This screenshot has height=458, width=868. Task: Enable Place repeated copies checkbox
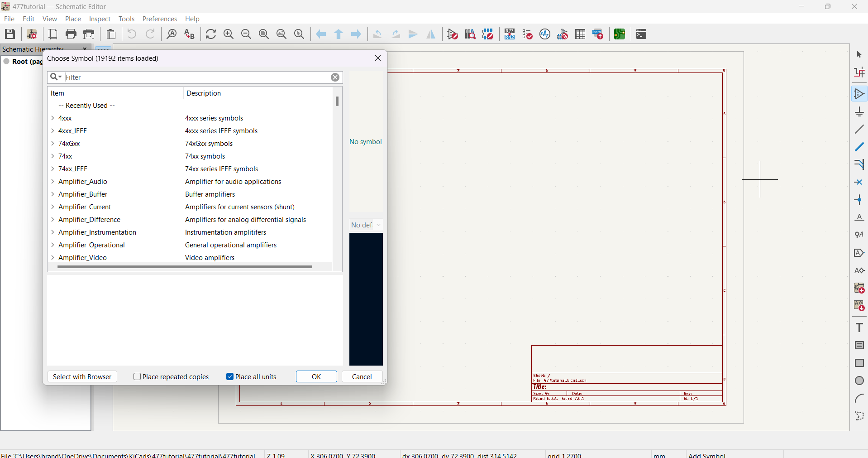click(137, 376)
